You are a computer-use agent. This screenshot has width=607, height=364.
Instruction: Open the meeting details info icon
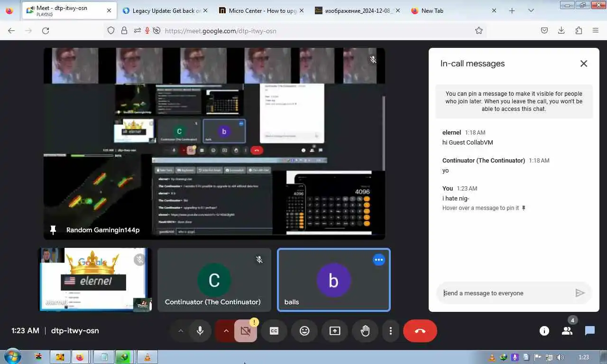click(544, 331)
